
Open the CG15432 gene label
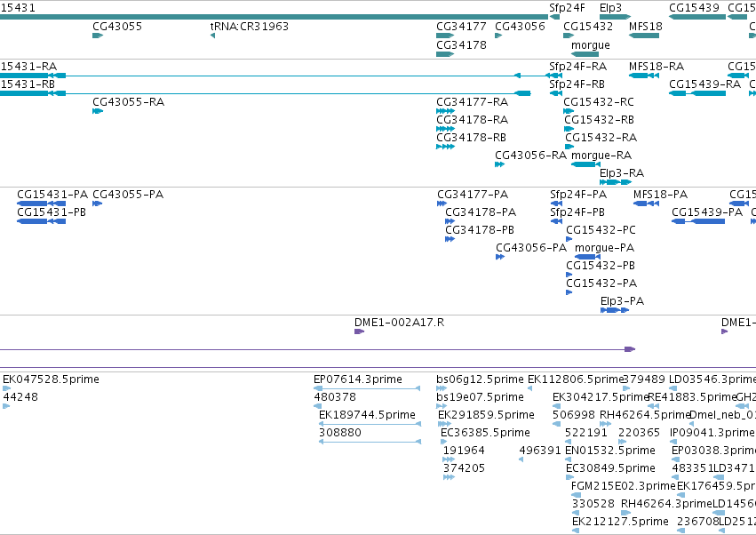click(x=588, y=26)
